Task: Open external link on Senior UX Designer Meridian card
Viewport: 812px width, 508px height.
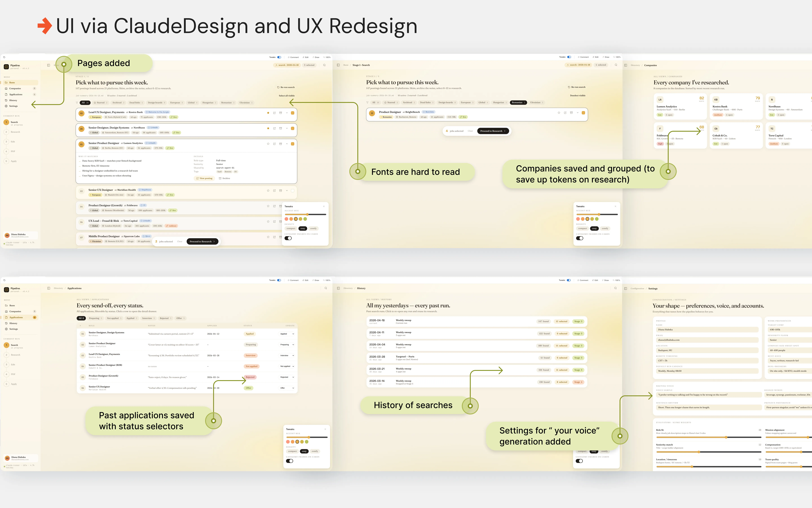Action: coord(274,190)
